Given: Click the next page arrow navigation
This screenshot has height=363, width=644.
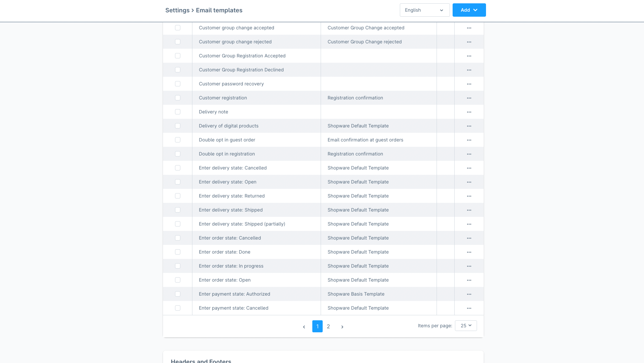Looking at the screenshot, I should [x=342, y=326].
